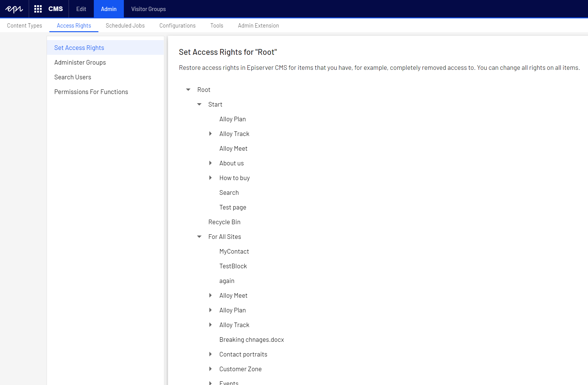The image size is (588, 385).
Task: Click the Episerver logo icon
Action: click(14, 9)
